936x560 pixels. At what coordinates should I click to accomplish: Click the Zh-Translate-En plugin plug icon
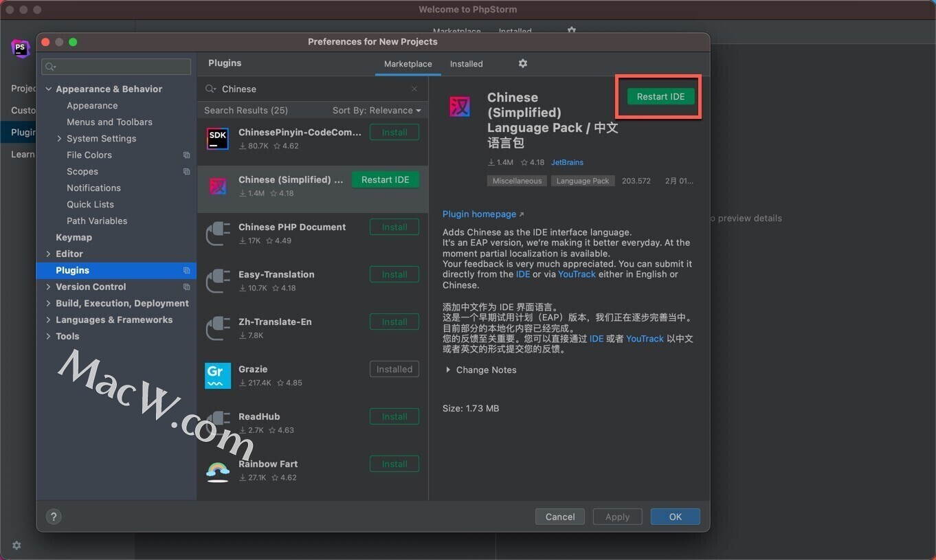pos(218,328)
